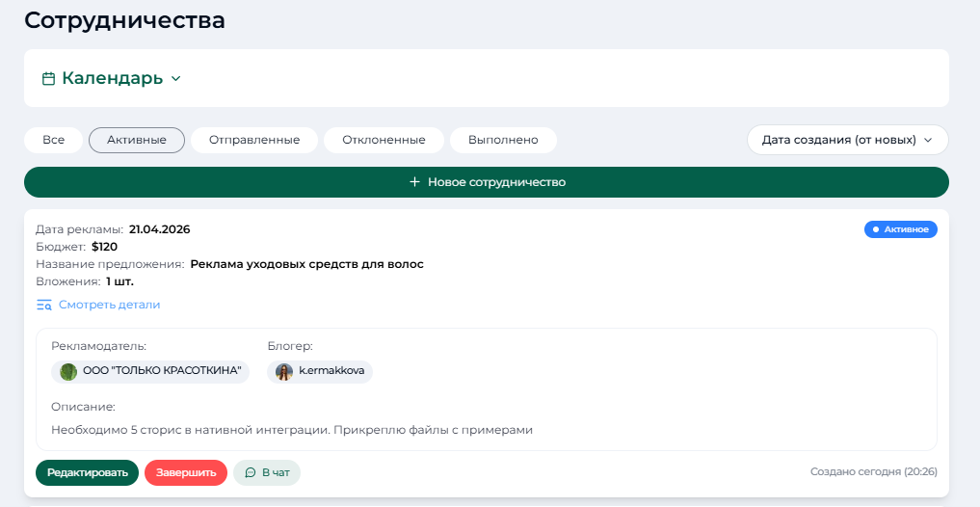Image resolution: width=980 pixels, height=507 pixels.
Task: Select the Все filter tab
Action: point(54,140)
